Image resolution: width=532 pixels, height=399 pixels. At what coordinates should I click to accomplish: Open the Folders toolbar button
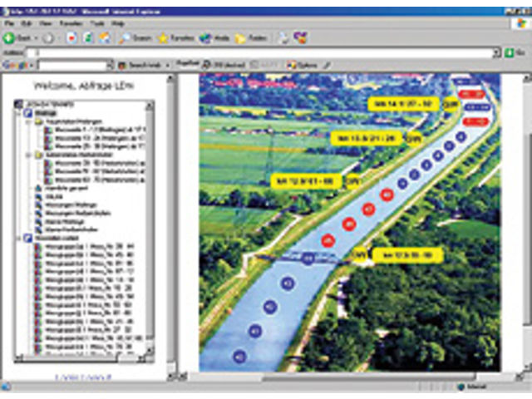[250, 38]
